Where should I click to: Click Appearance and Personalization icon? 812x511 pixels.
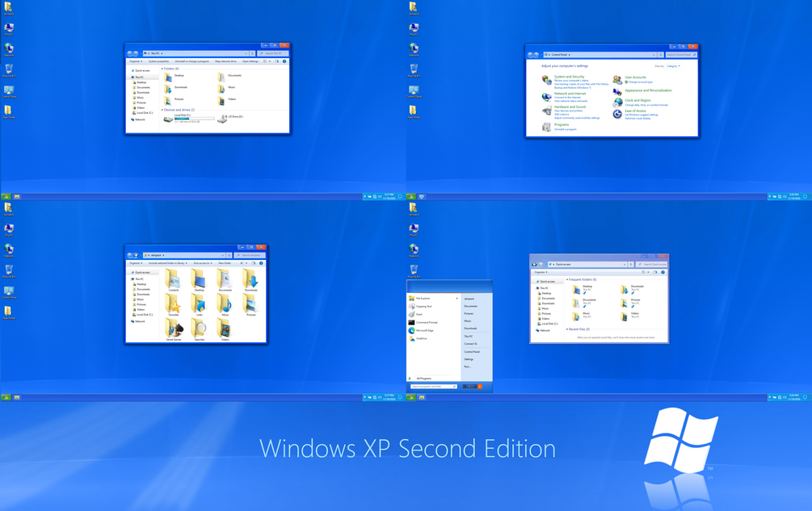click(x=617, y=91)
